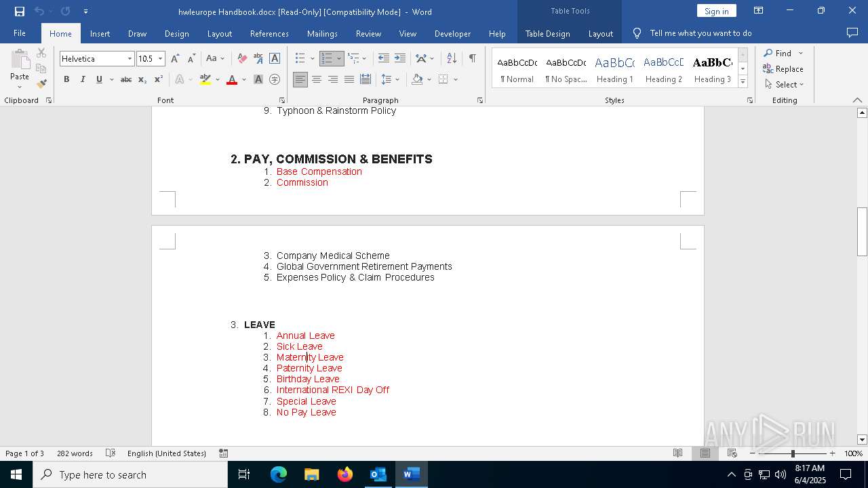
Task: Click the Cut scissors icon
Action: (x=41, y=53)
